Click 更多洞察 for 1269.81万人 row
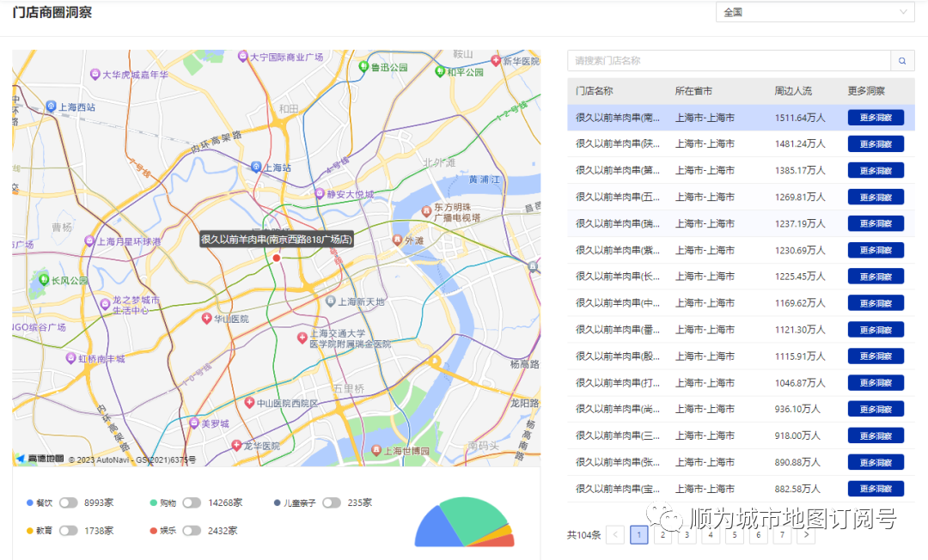Screen dimensions: 928x560 (x=876, y=197)
